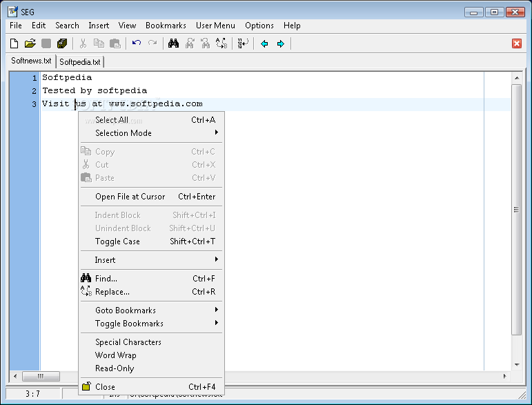The image size is (532, 405).
Task: Click the Find Next toolbar icon
Action: (190, 43)
